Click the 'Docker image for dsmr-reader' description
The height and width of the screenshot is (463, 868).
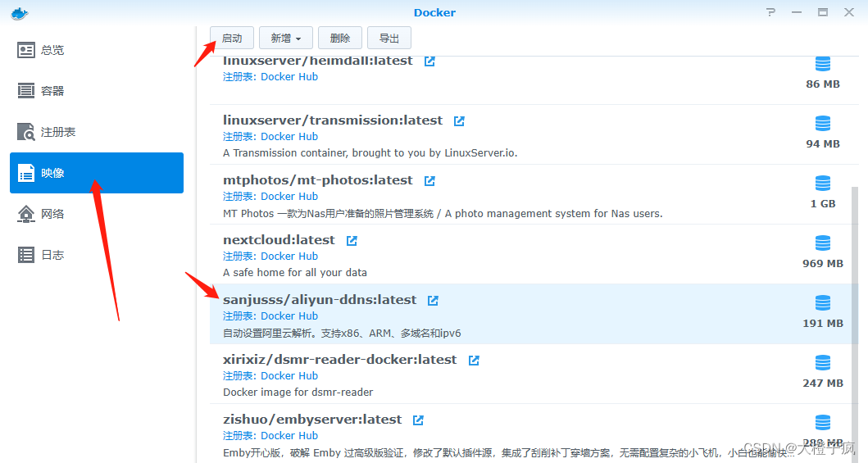[298, 393]
